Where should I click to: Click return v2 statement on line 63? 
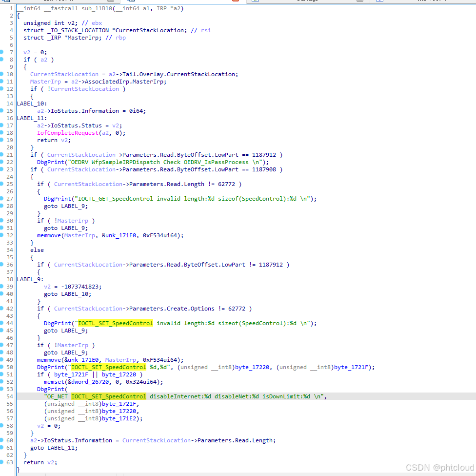click(40, 462)
